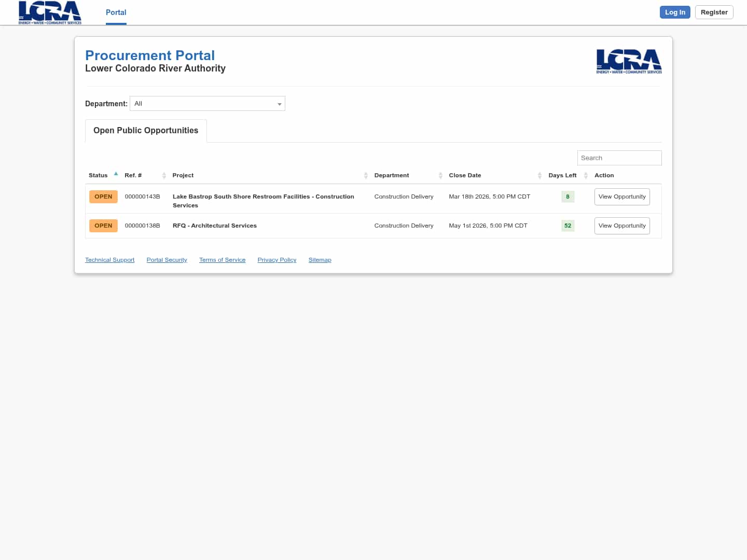The height and width of the screenshot is (560, 747).
Task: Toggle the ascending sort arrow on the Status column
Action: tap(116, 173)
